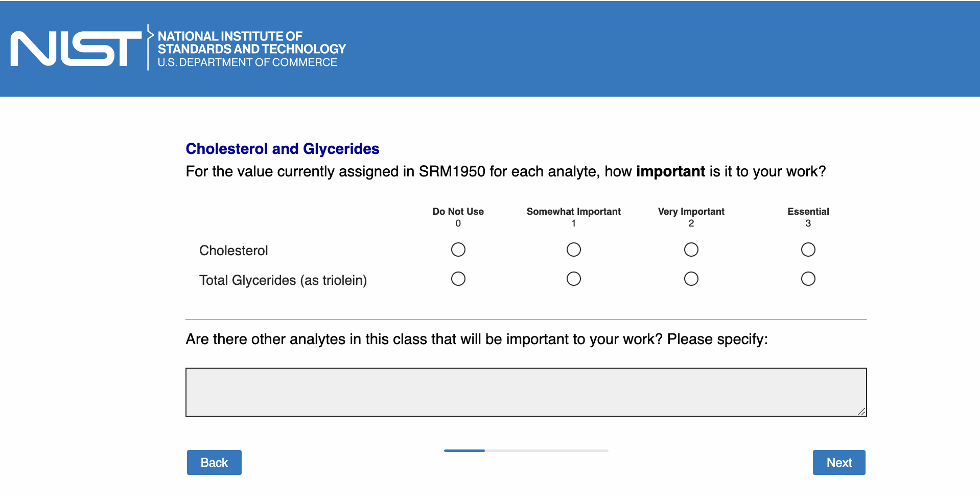Rate Cholesterol as Somewhat Important
The width and height of the screenshot is (980, 496).
573,250
